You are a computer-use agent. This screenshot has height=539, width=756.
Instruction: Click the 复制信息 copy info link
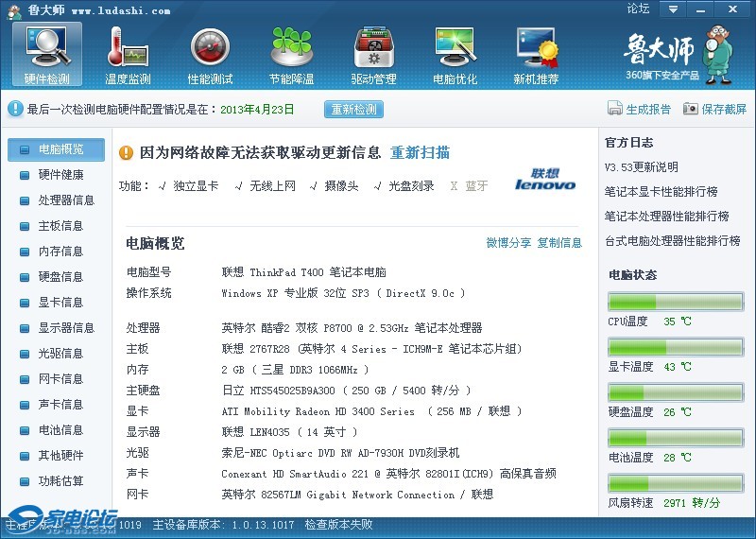tap(559, 243)
